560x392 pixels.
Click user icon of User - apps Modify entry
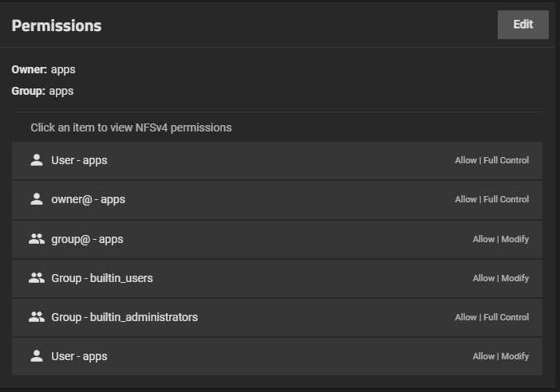[x=37, y=356]
